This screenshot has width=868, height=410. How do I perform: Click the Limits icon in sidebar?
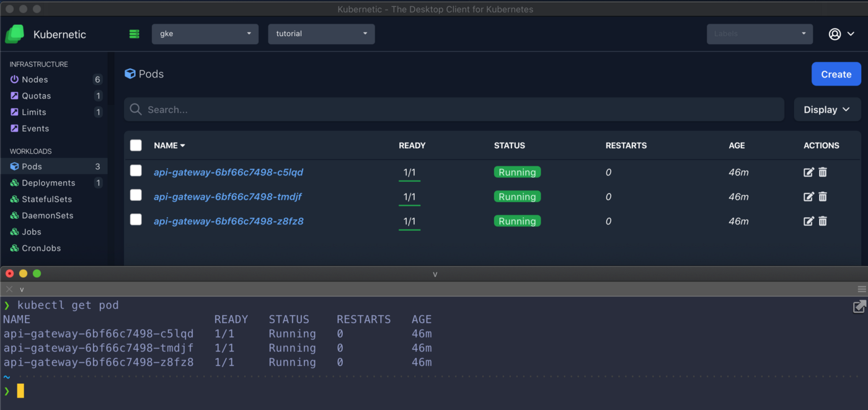click(15, 112)
